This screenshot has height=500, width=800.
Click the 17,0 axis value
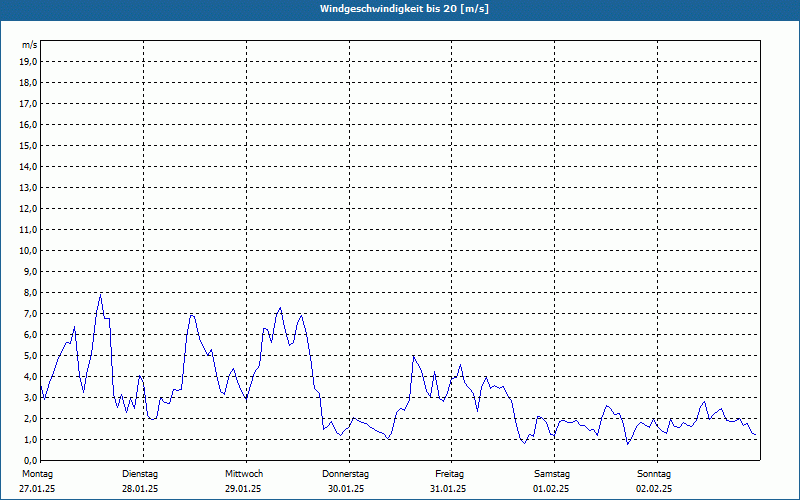28,104
